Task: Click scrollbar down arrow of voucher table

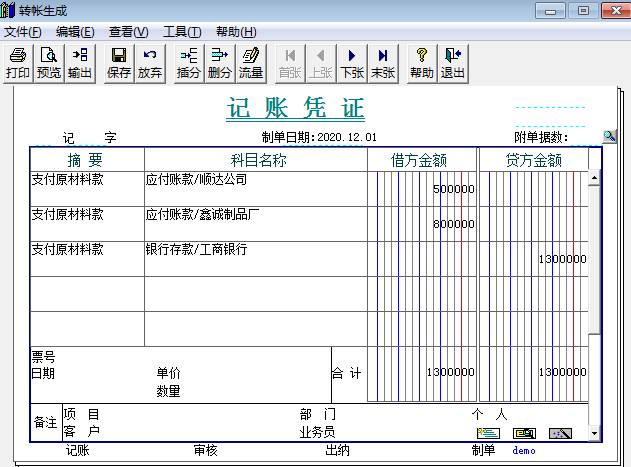Action: 595,433
